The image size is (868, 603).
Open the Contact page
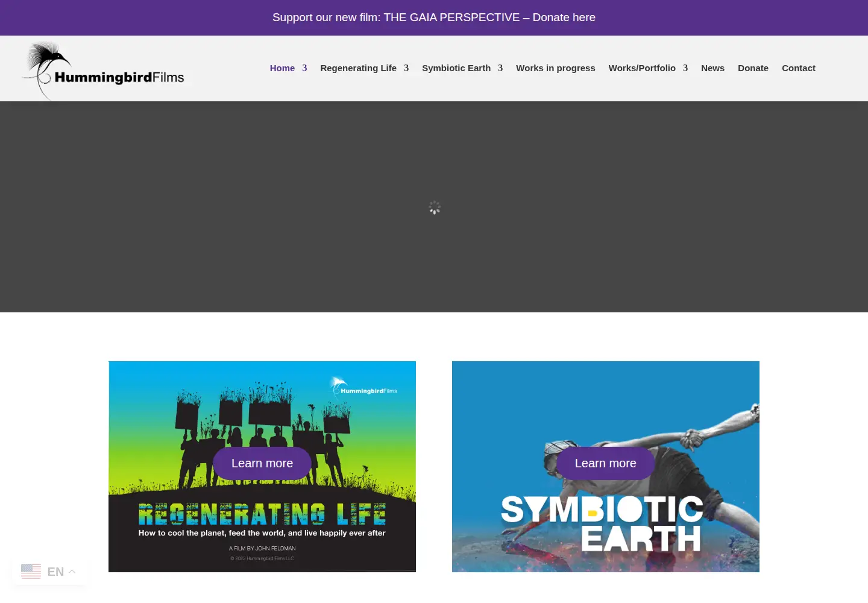click(798, 68)
